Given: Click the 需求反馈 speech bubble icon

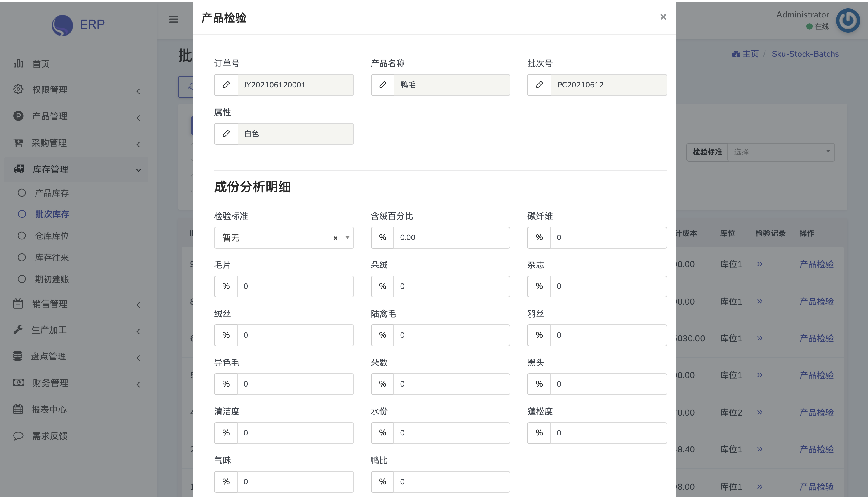Looking at the screenshot, I should tap(18, 436).
